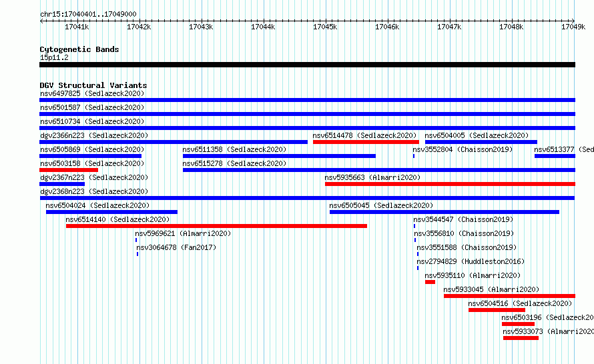
Task: Select the 17048k ruler position
Action: tap(511, 27)
